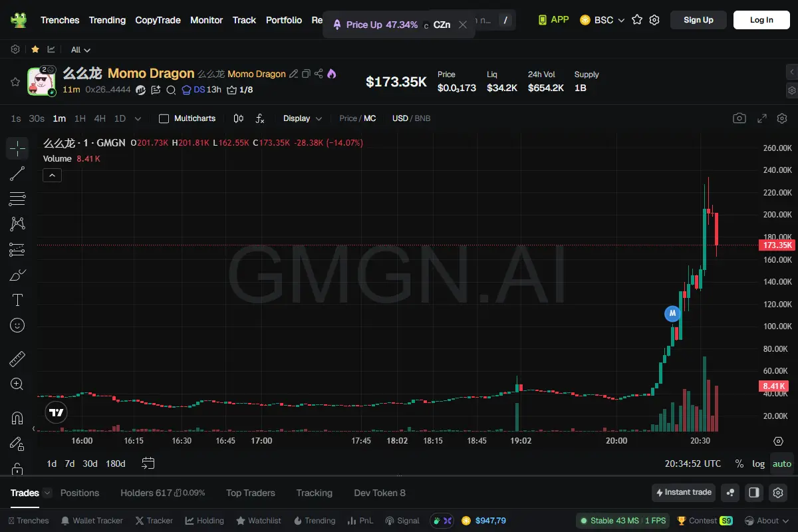The width and height of the screenshot is (798, 532).
Task: Add Momo Dragon to favorites star
Action: pos(15,82)
